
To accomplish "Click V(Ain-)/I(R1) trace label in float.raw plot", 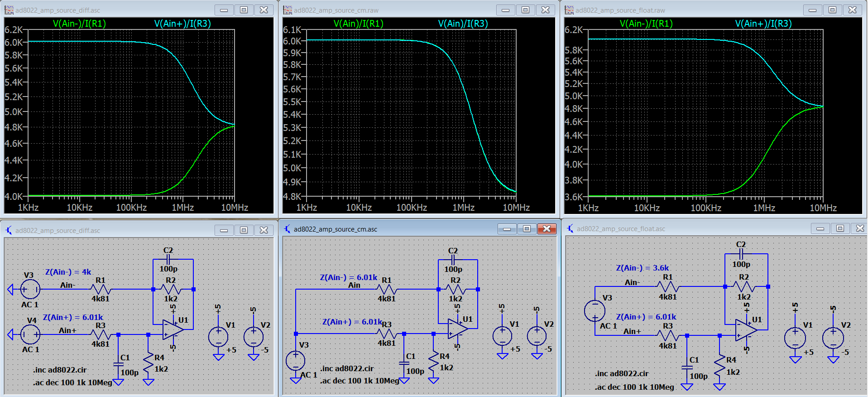I will coord(646,24).
